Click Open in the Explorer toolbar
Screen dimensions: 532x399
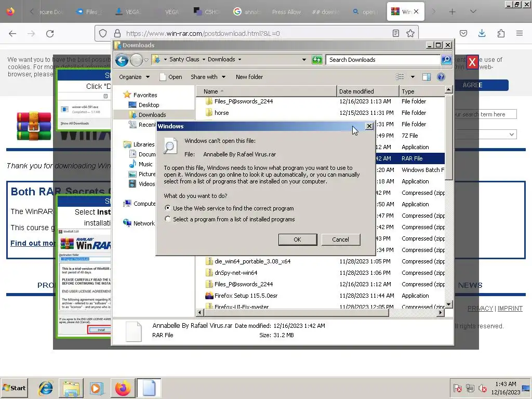[x=171, y=77]
